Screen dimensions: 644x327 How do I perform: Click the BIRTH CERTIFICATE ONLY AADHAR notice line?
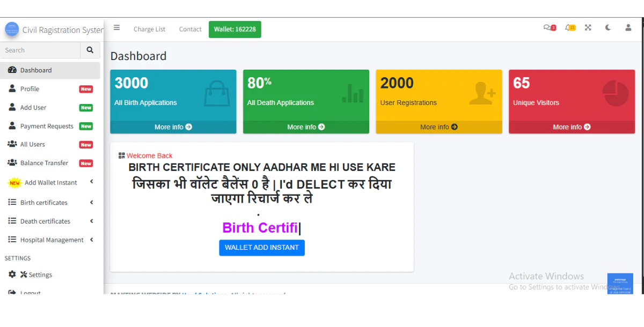pos(262,167)
